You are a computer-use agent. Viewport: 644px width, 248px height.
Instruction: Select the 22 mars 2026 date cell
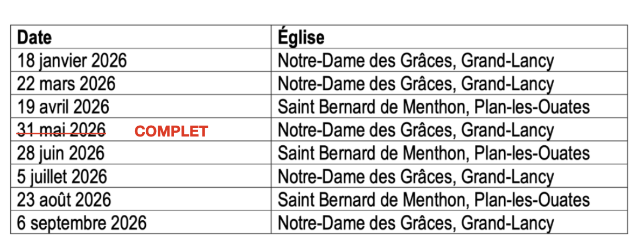pyautogui.click(x=66, y=84)
